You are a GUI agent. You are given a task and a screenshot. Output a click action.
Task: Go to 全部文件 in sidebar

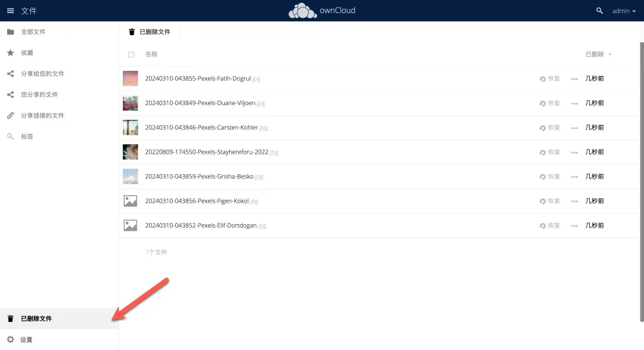(x=33, y=32)
